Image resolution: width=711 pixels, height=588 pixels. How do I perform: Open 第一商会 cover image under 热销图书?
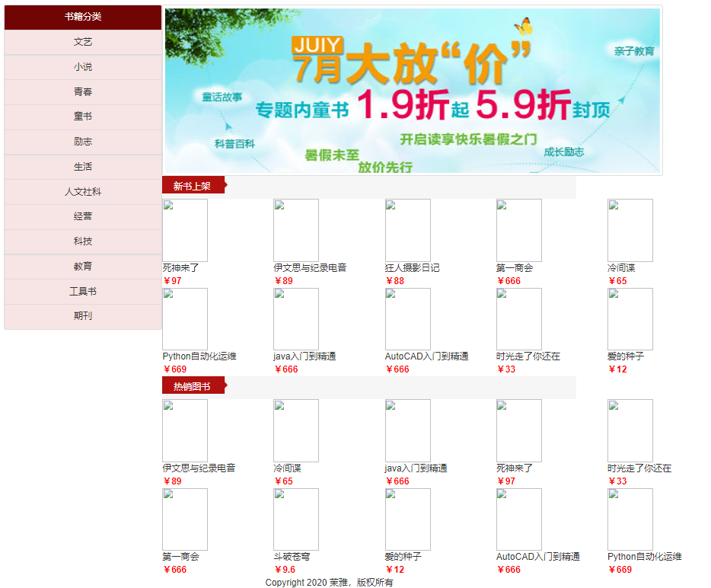tap(185, 519)
